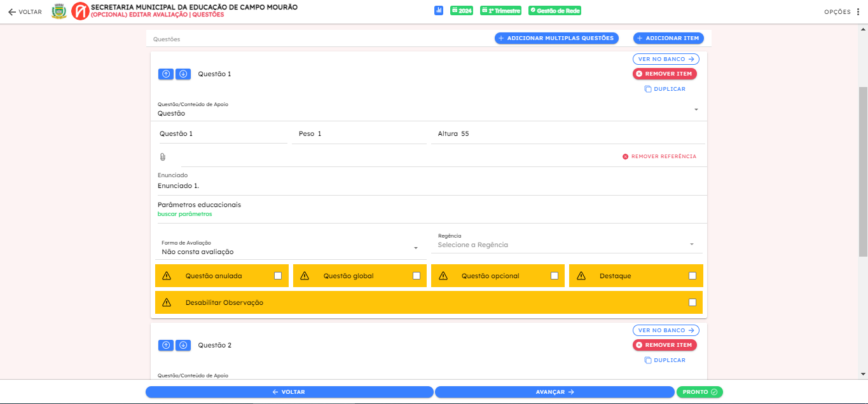Click the municipal coat of arms logo
This screenshot has height=404, width=868.
(x=59, y=11)
